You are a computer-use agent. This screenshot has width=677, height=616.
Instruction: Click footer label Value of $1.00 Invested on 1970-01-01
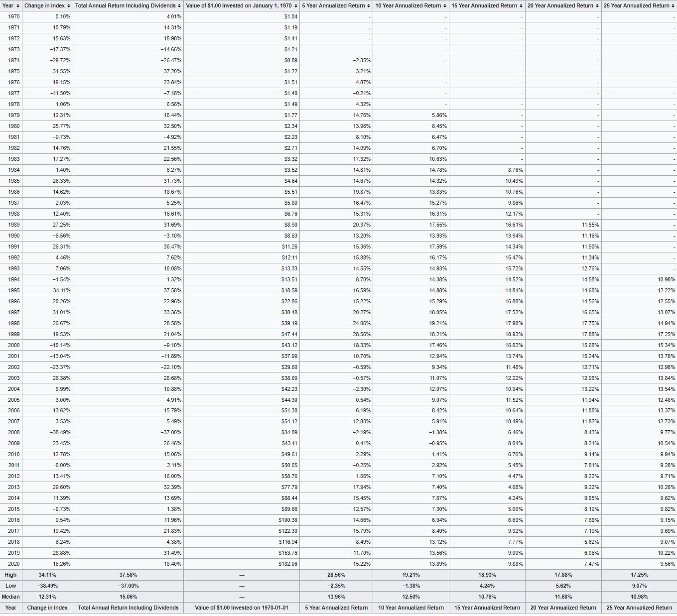(x=242, y=608)
